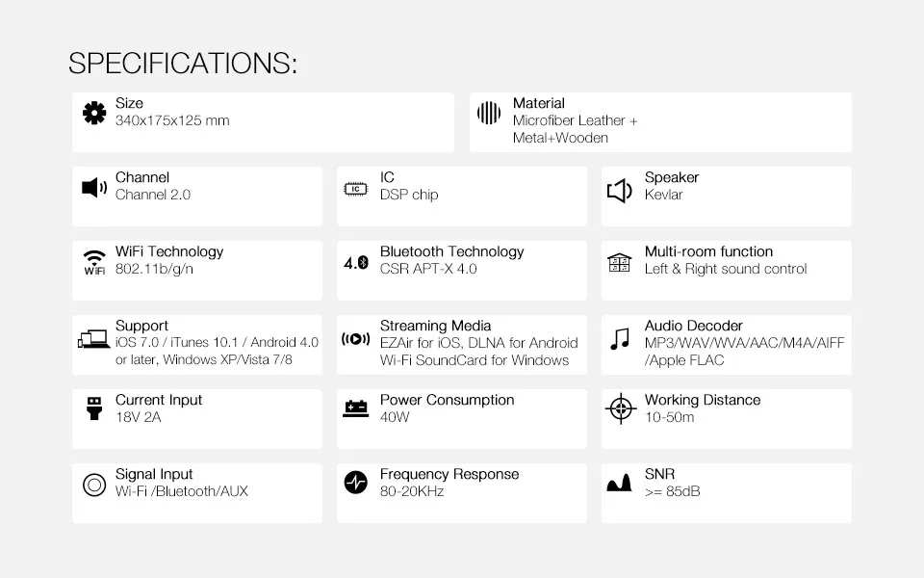Image resolution: width=924 pixels, height=578 pixels.
Task: Click Left & Right sound control text
Action: (726, 269)
